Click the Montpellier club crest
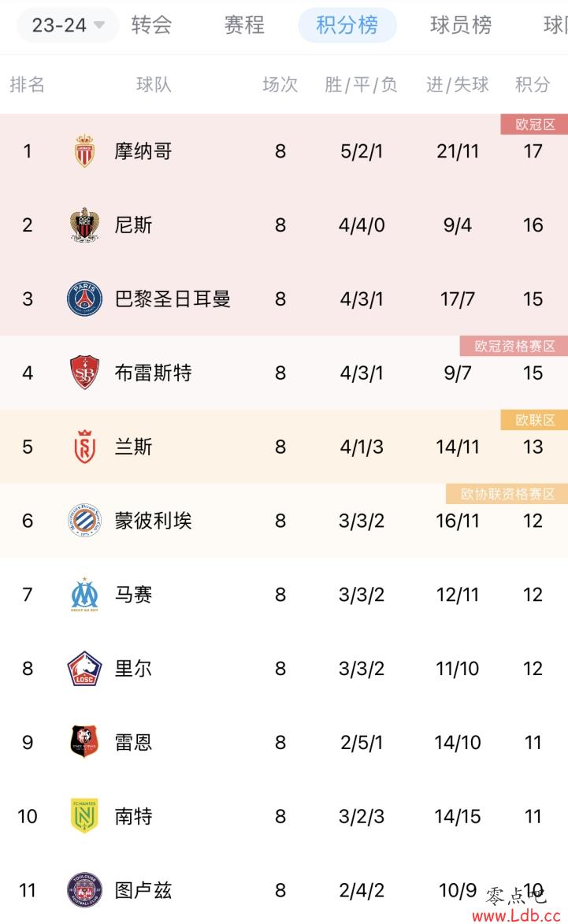Viewport: 568px width, 924px height. pyautogui.click(x=84, y=521)
